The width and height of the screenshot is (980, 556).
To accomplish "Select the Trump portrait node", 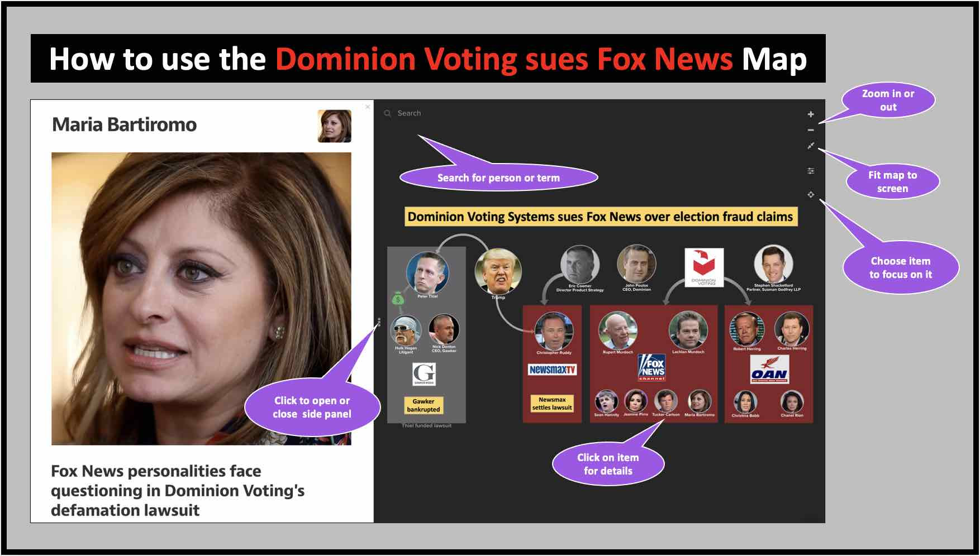I will 498,271.
